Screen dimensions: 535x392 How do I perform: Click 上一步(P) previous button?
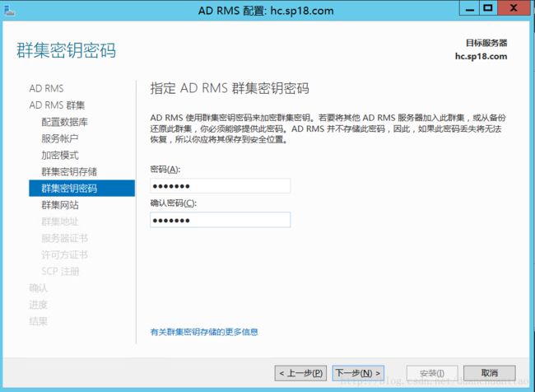[x=300, y=373]
